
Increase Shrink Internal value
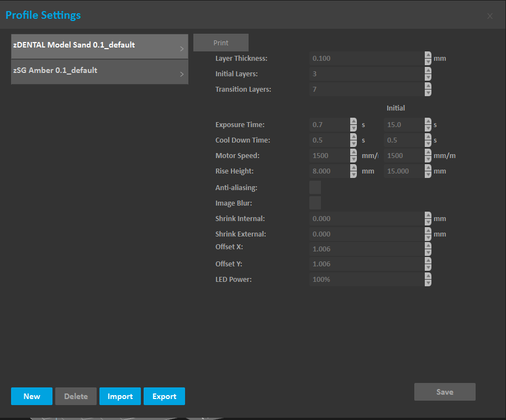click(428, 216)
